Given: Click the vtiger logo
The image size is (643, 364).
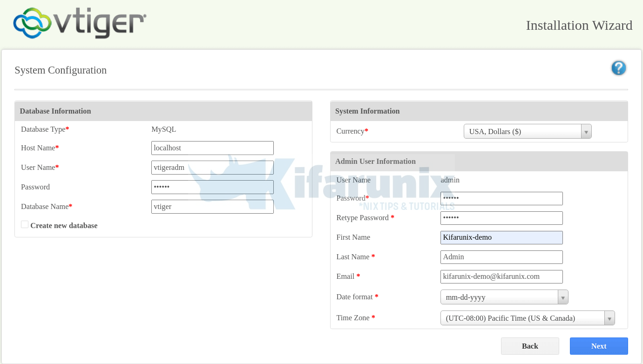Looking at the screenshot, I should pyautogui.click(x=79, y=23).
